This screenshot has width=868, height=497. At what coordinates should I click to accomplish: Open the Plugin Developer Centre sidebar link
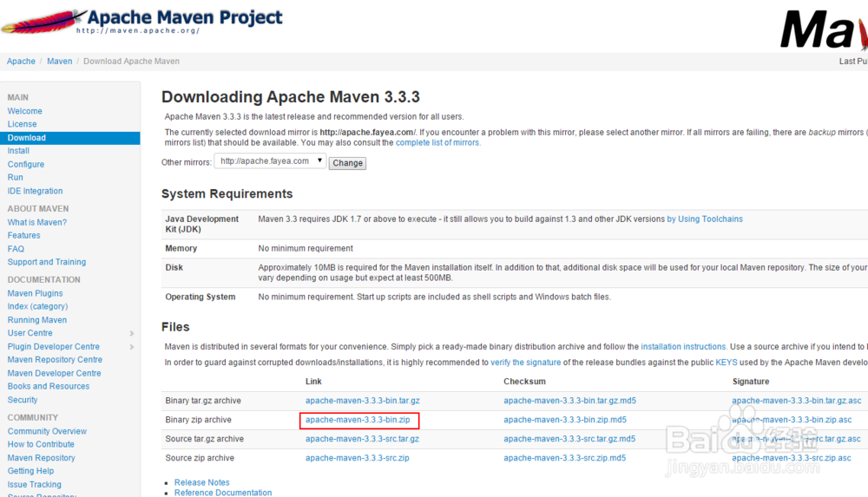(x=54, y=346)
